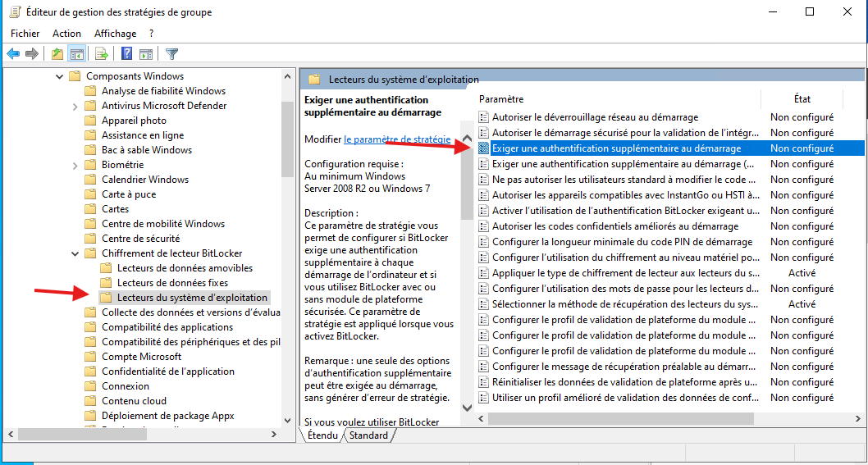Click folder icon of Lecteurs de données amovibles

[x=106, y=268]
